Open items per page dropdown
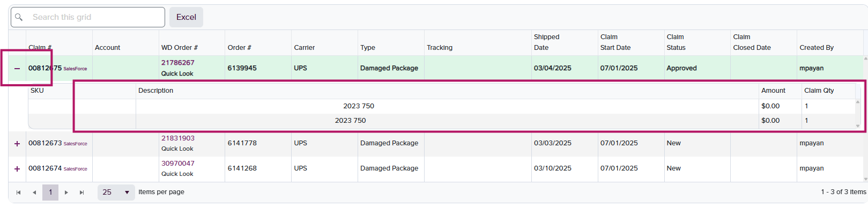This screenshot has width=868, height=207. click(116, 192)
